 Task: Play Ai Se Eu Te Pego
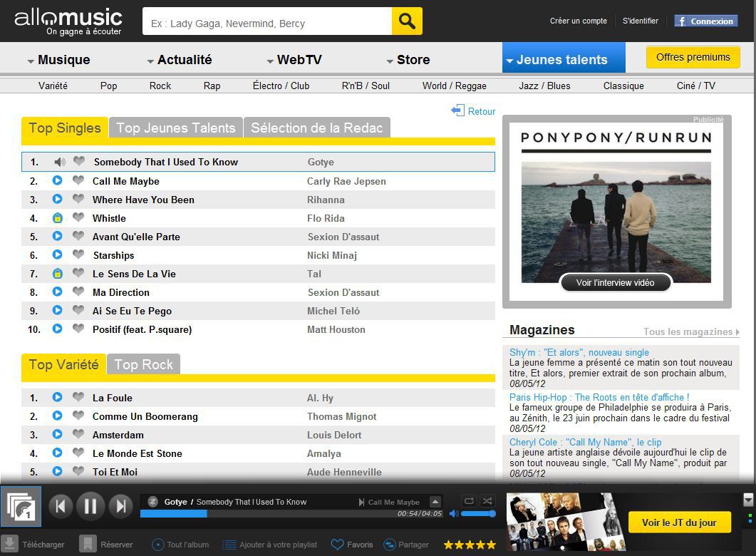[58, 310]
